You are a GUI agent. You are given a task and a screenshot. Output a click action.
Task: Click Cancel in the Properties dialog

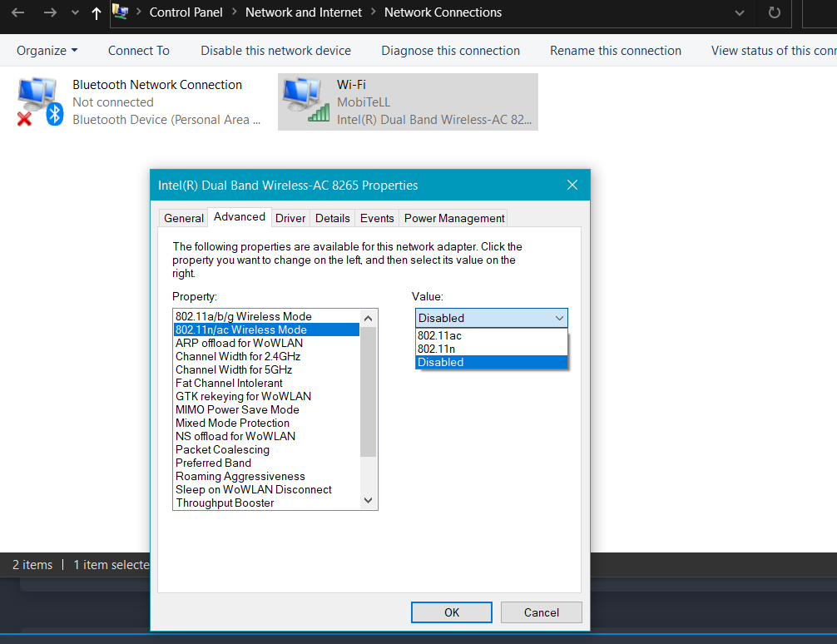[x=542, y=612]
